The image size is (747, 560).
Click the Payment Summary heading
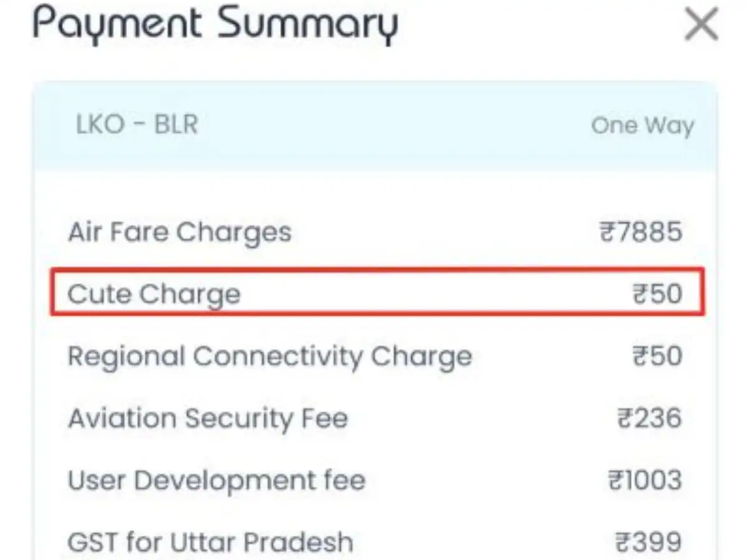215,26
